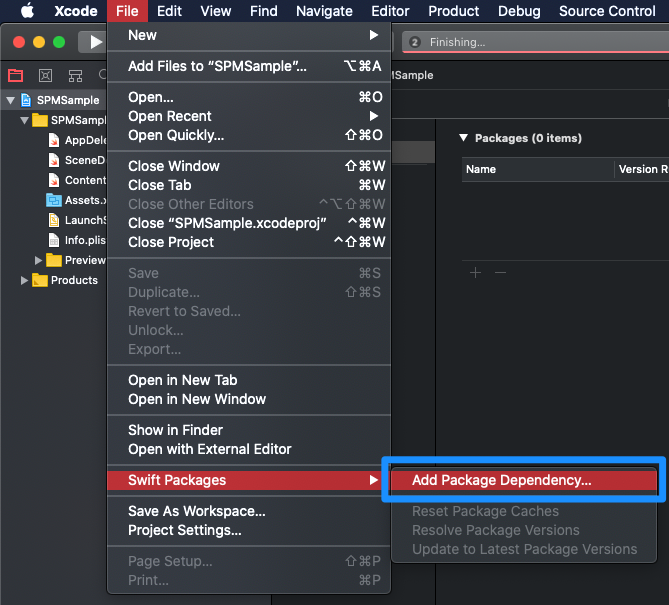Select the Project navigator folder icon
Image resolution: width=669 pixels, height=605 pixels.
click(x=15, y=76)
